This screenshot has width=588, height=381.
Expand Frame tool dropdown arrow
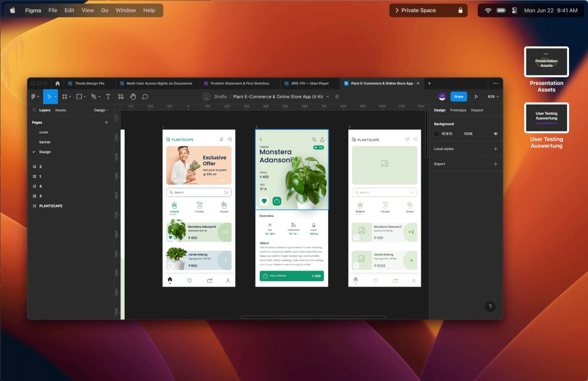[70, 96]
